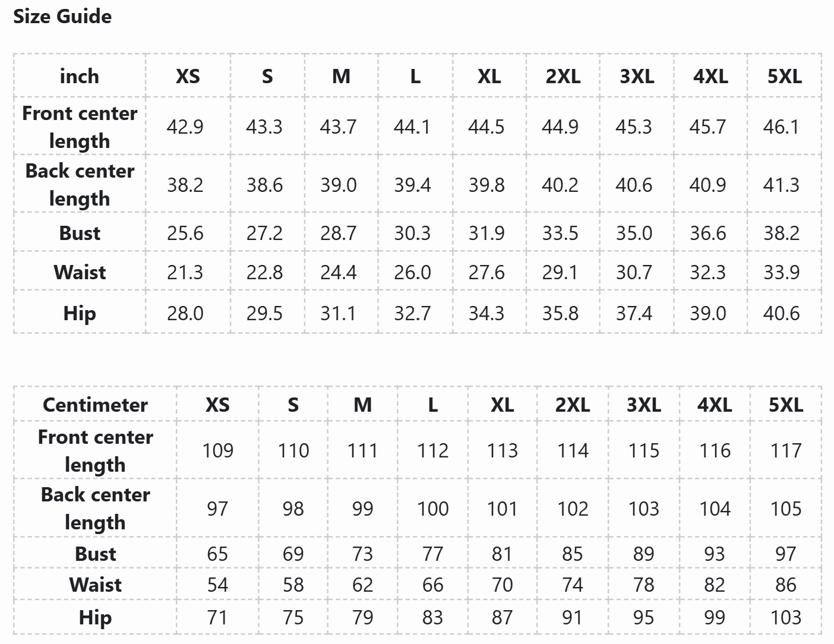Click the Bust row label in inch table
Screen dimensions: 834x644
(x=79, y=233)
